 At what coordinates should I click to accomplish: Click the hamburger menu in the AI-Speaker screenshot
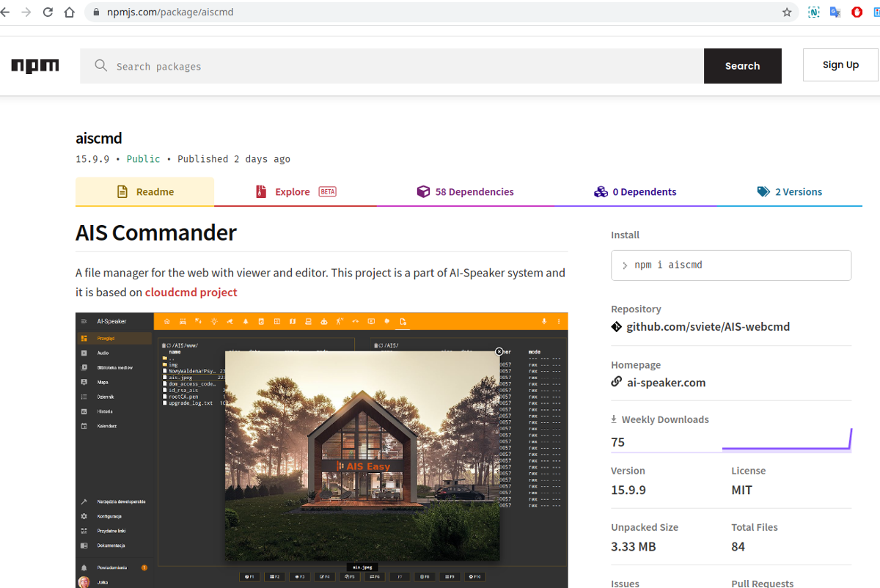pos(84,321)
